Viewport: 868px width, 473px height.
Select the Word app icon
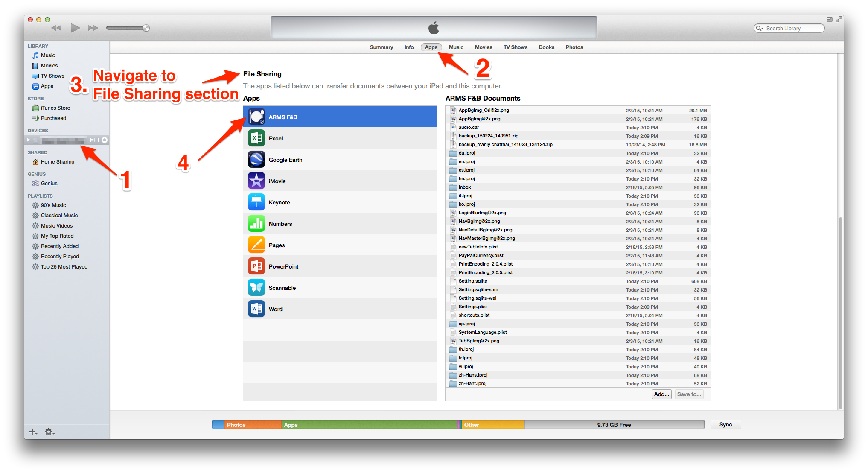click(x=256, y=309)
